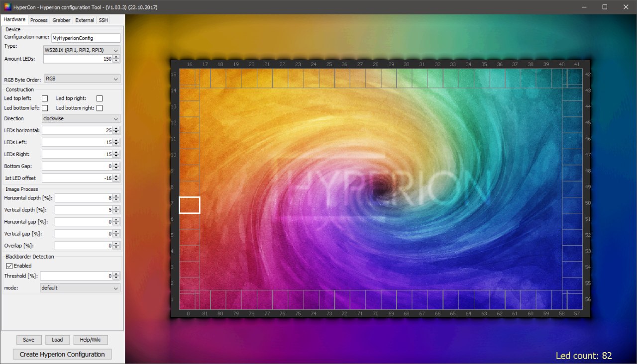Click the Threshold value field
This screenshot has width=637, height=364.
[76, 275]
